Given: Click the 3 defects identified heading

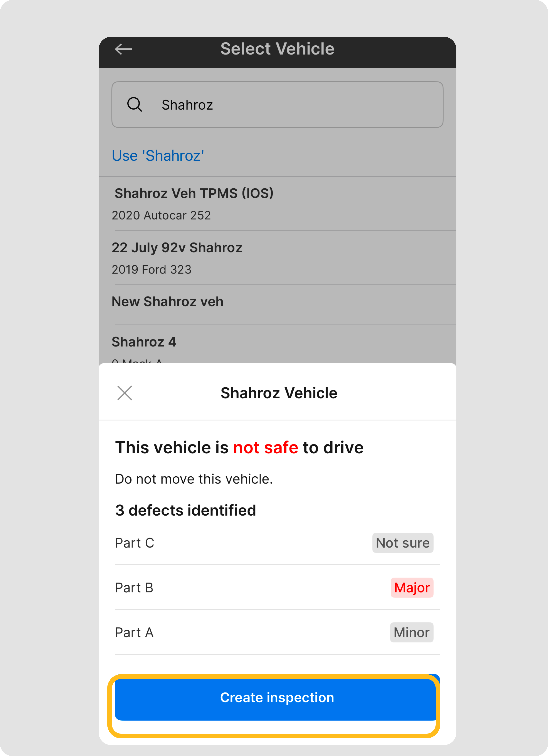Looking at the screenshot, I should click(x=186, y=510).
